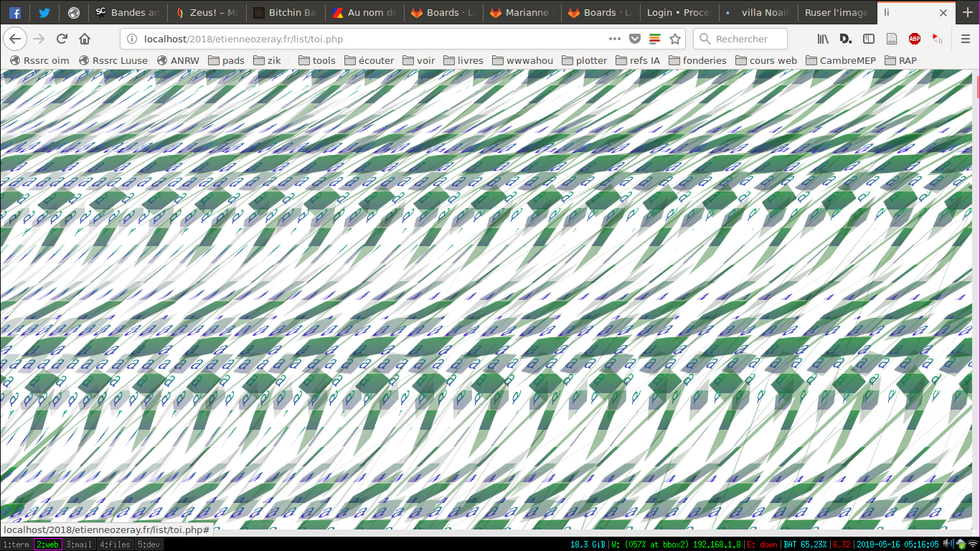Click the browser Back arrow button
980x551 pixels.
(x=15, y=39)
